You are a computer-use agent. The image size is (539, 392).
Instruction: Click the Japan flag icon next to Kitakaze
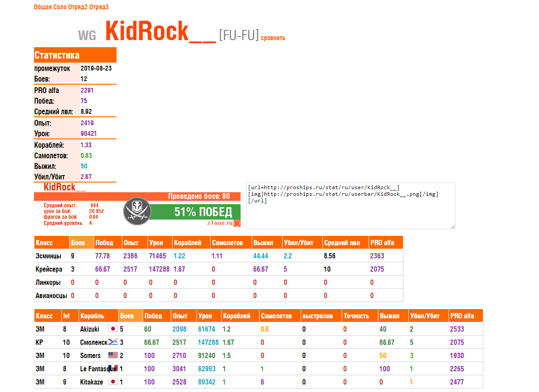[113, 382]
